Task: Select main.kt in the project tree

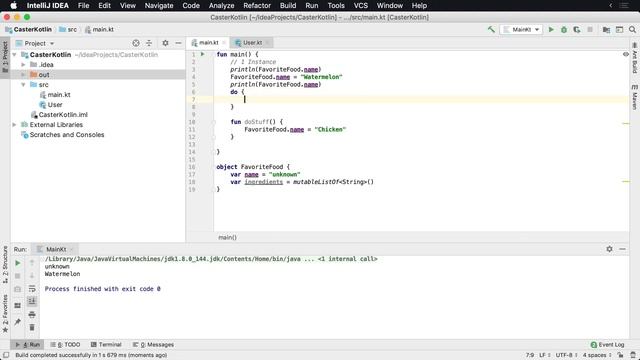Action: tap(55, 95)
